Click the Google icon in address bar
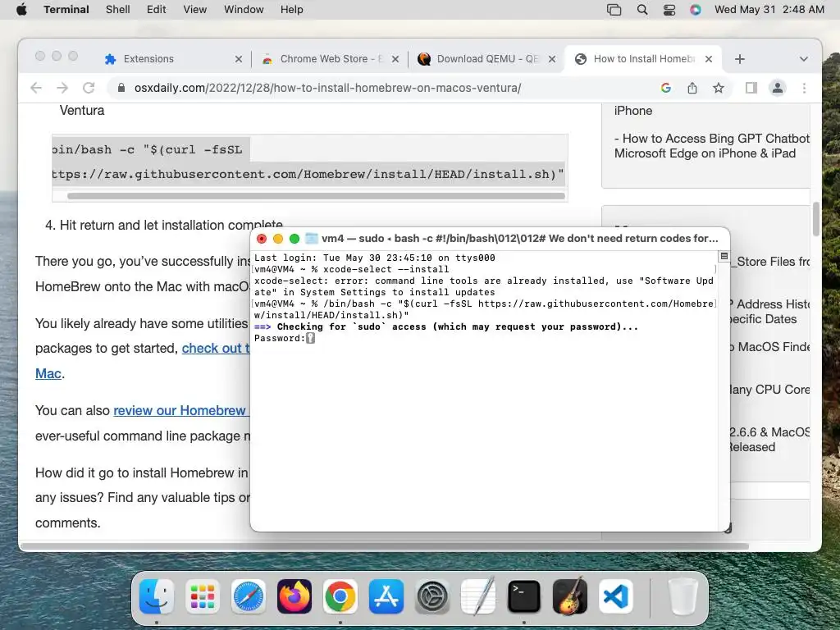This screenshot has height=630, width=840. coord(666,88)
